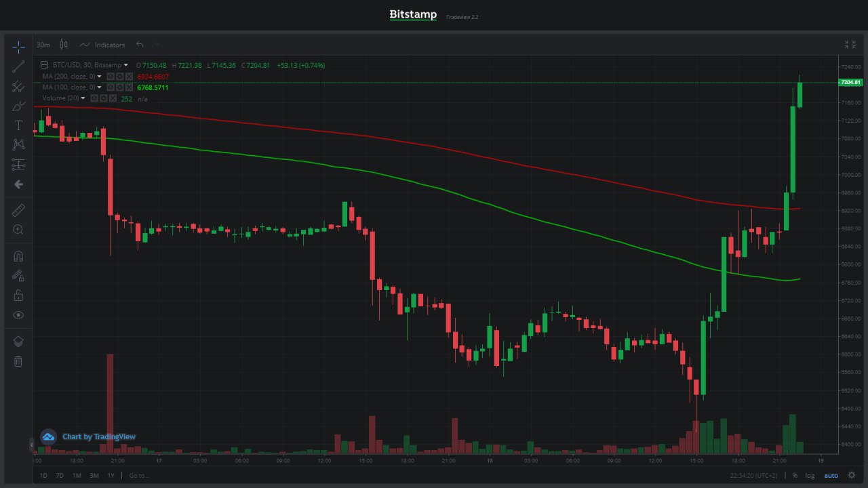Hide the MA 100 indicator
The height and width of the screenshot is (488, 868).
(x=111, y=87)
